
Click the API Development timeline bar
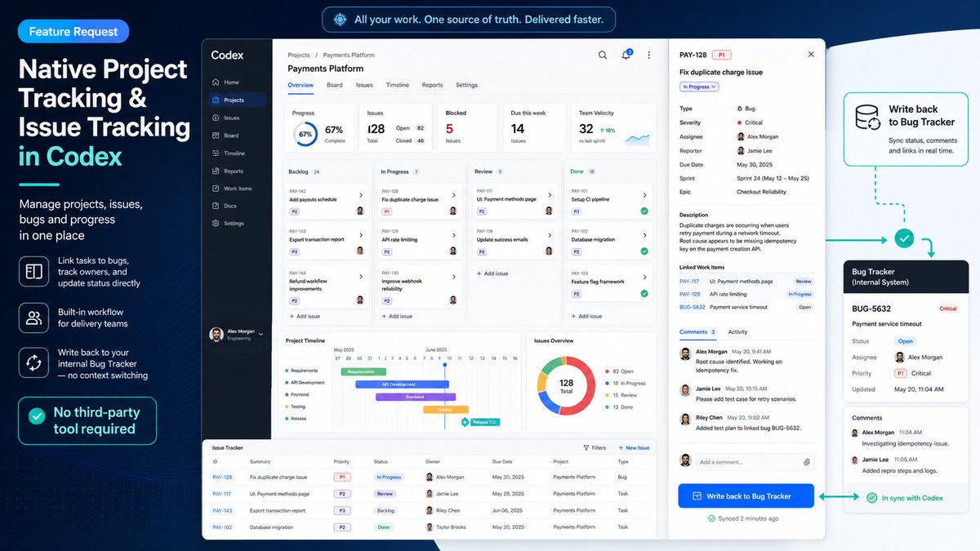(403, 384)
